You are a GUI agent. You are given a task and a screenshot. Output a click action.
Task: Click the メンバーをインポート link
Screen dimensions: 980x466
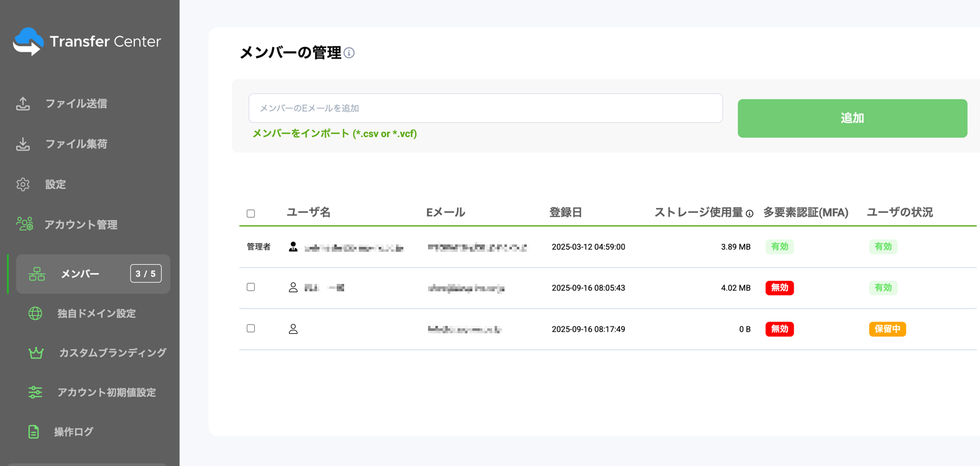pyautogui.click(x=334, y=134)
